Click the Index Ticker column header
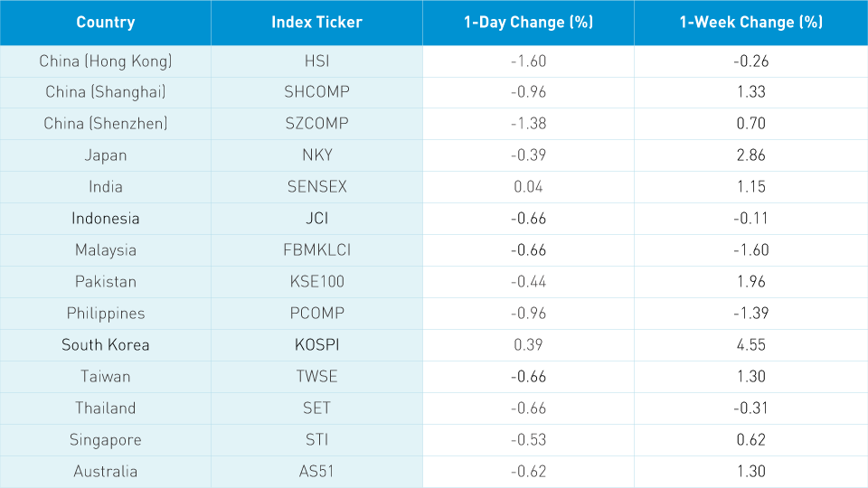The image size is (868, 488). pyautogui.click(x=316, y=23)
